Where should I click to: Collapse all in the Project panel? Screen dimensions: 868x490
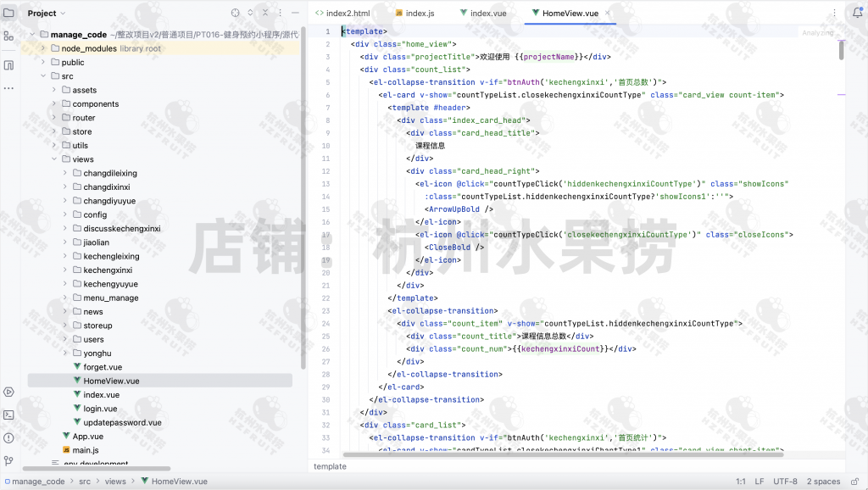click(265, 13)
